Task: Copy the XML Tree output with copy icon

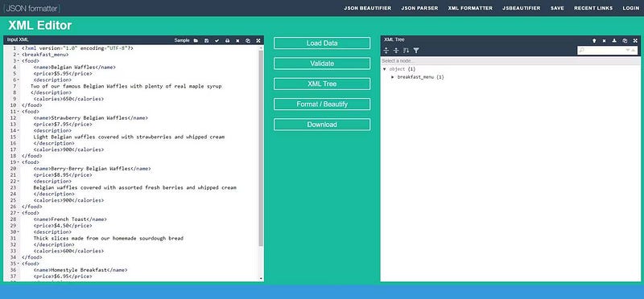Action: point(625,41)
